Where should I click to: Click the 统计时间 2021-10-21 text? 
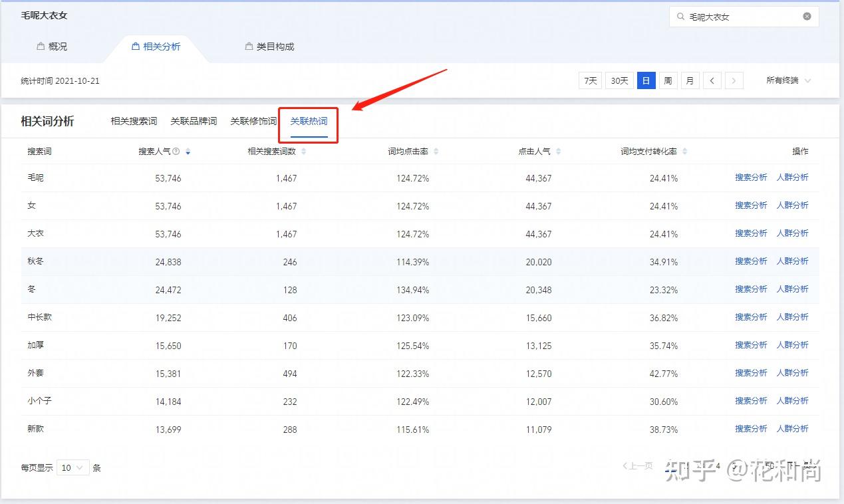[x=60, y=81]
